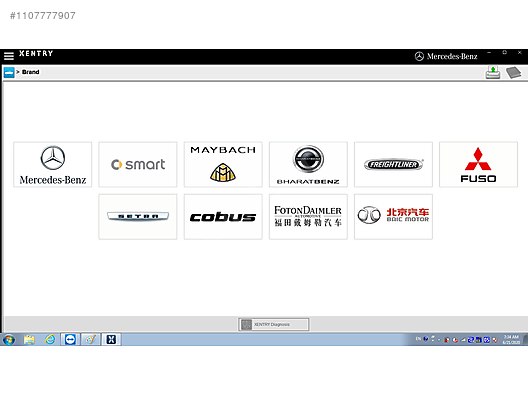This screenshot has width=528, height=396.
Task: Choose the BharatBenz brand logo
Action: coord(308,164)
